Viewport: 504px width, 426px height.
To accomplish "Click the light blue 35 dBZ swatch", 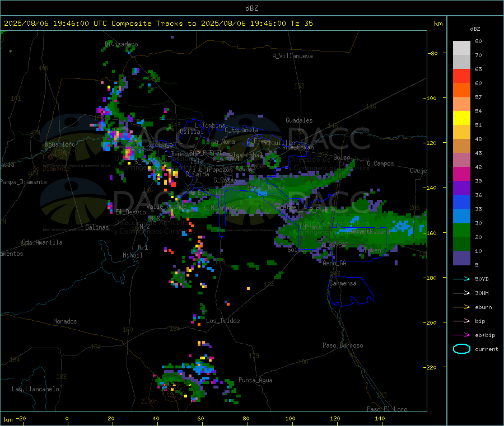I will 461,216.
